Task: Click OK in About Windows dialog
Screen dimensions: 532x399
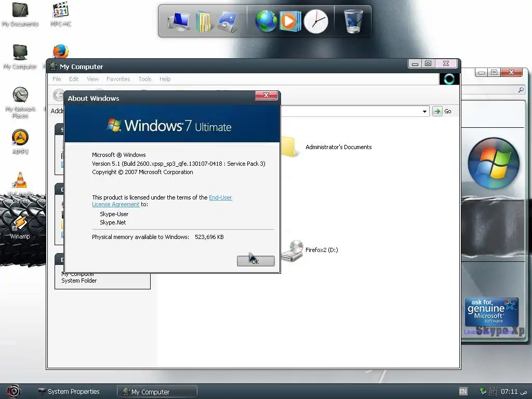Action: 256,261
